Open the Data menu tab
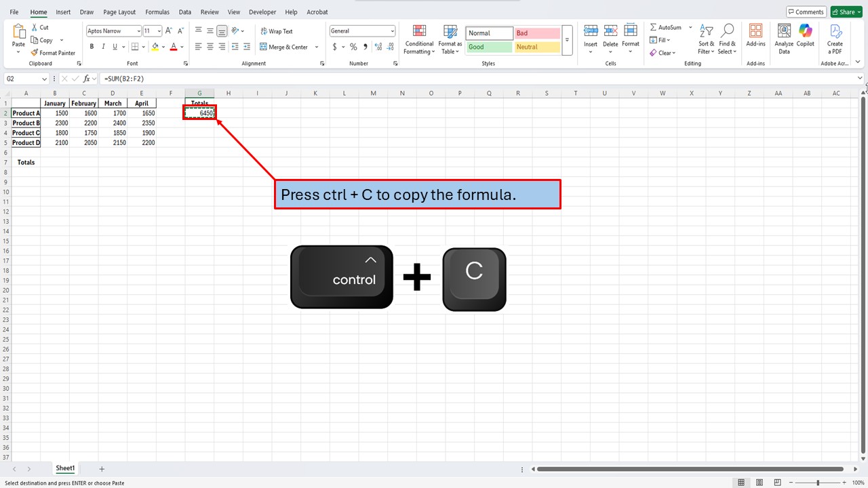 [185, 12]
